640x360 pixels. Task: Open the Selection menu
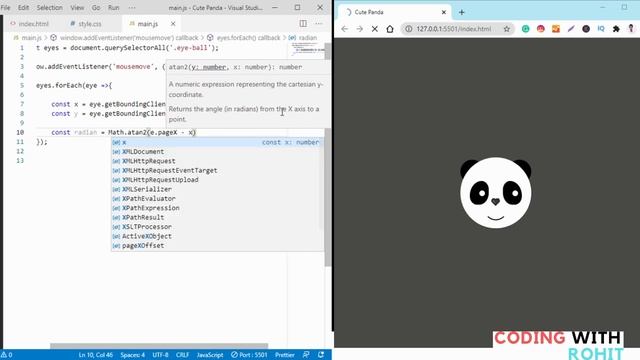[49, 7]
